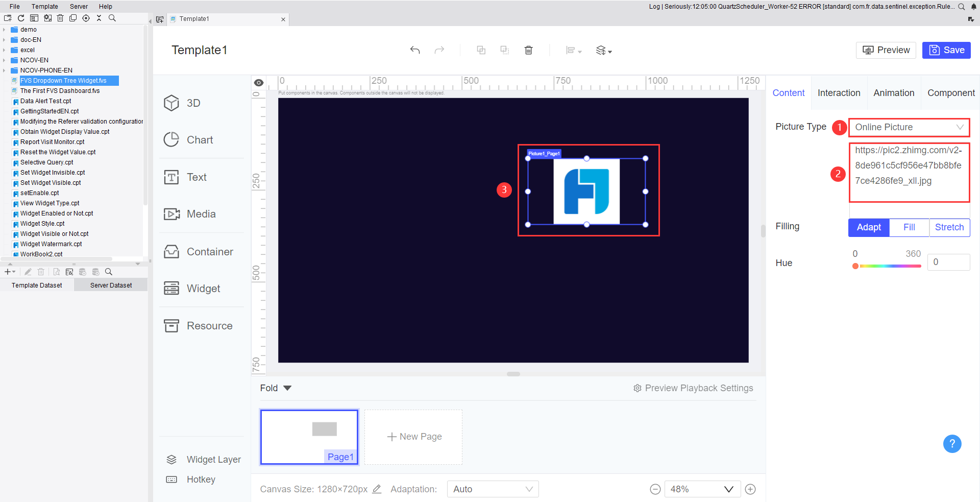
Task: Redo the undone action
Action: click(x=439, y=50)
